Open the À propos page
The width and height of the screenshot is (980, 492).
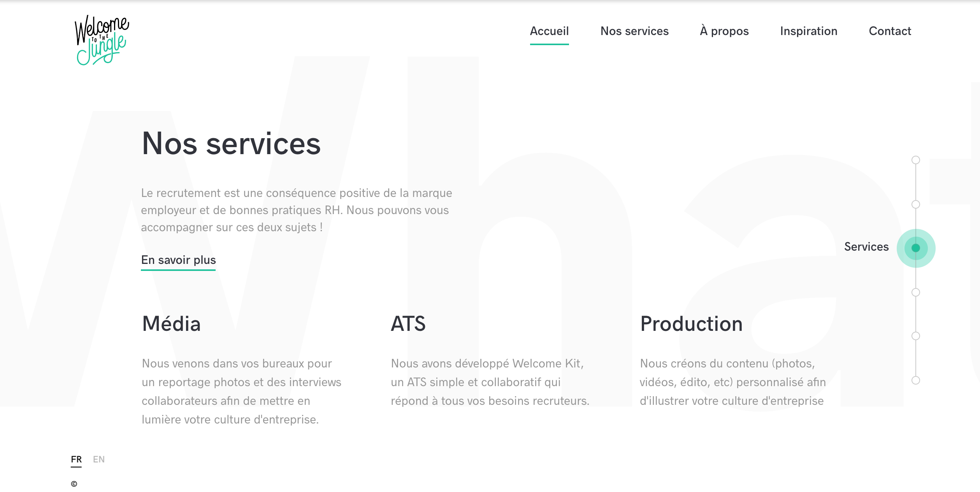click(x=724, y=31)
